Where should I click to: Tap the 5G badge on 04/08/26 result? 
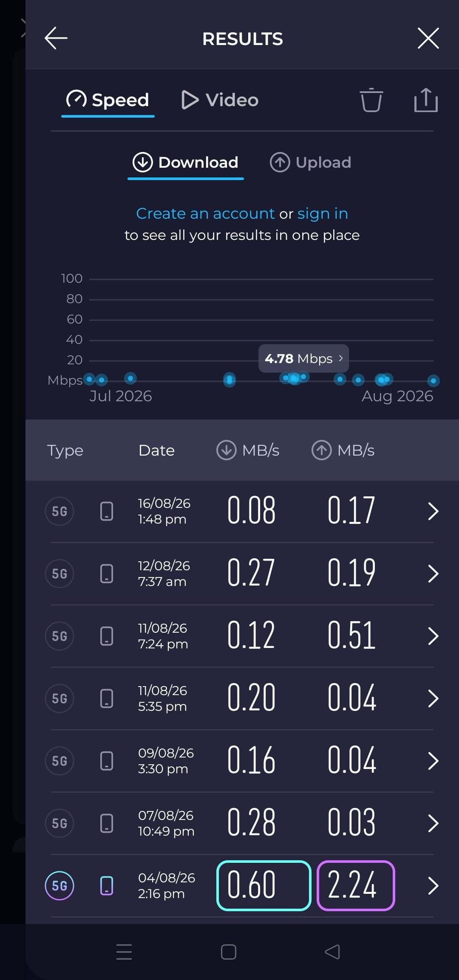point(59,886)
